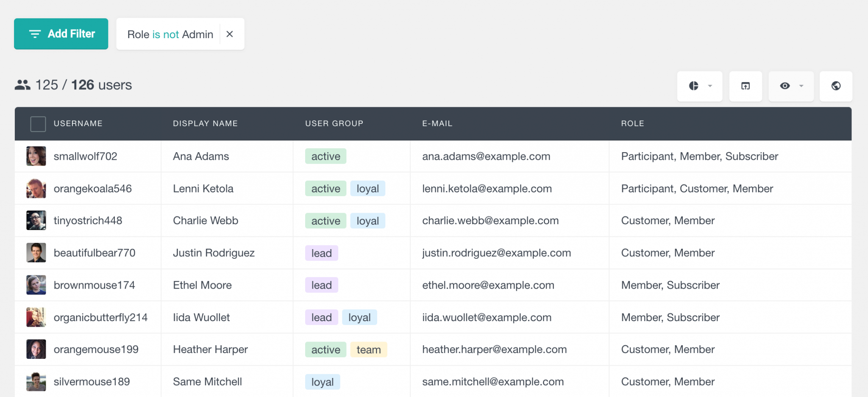868x397 pixels.
Task: Select the globe icon on the right
Action: tap(835, 86)
